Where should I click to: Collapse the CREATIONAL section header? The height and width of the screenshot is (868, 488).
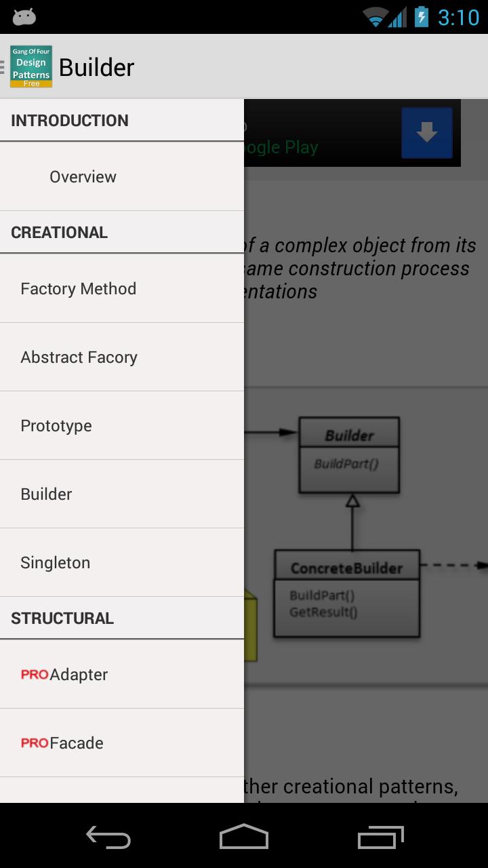click(122, 232)
